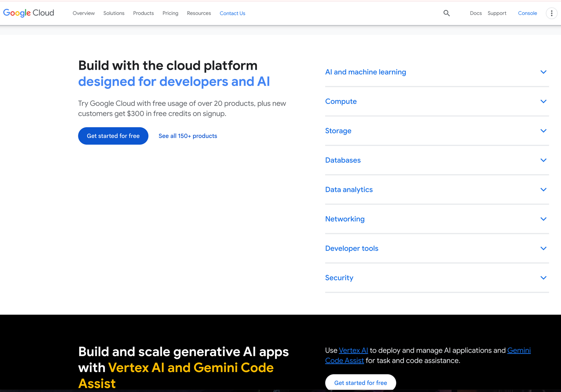
Task: Open the Solutions nav menu
Action: coord(114,13)
